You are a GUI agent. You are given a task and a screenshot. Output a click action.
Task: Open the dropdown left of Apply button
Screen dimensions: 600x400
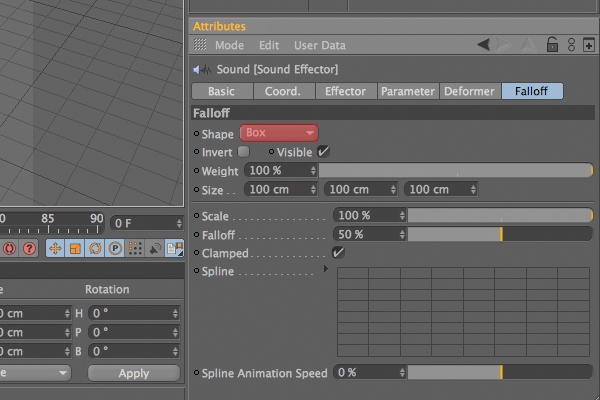(x=35, y=373)
